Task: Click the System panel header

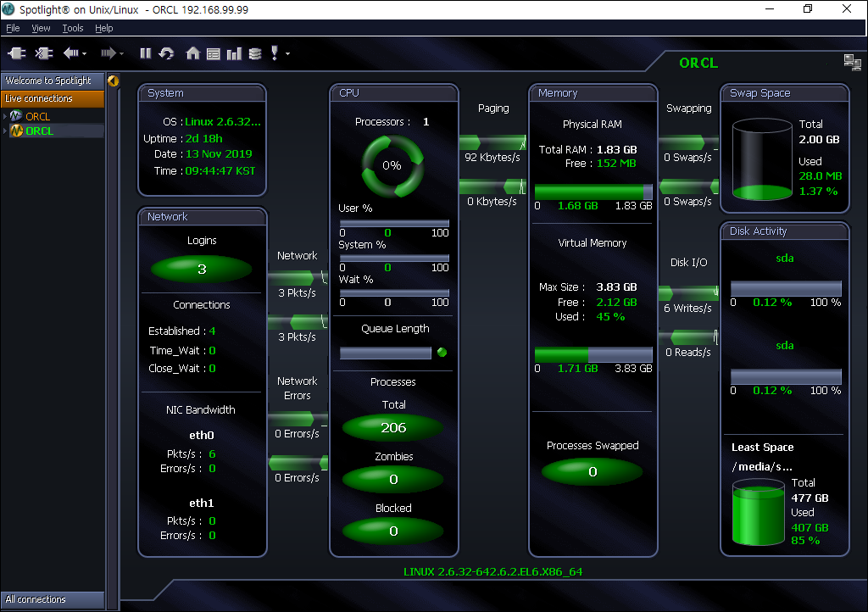Action: coord(202,93)
